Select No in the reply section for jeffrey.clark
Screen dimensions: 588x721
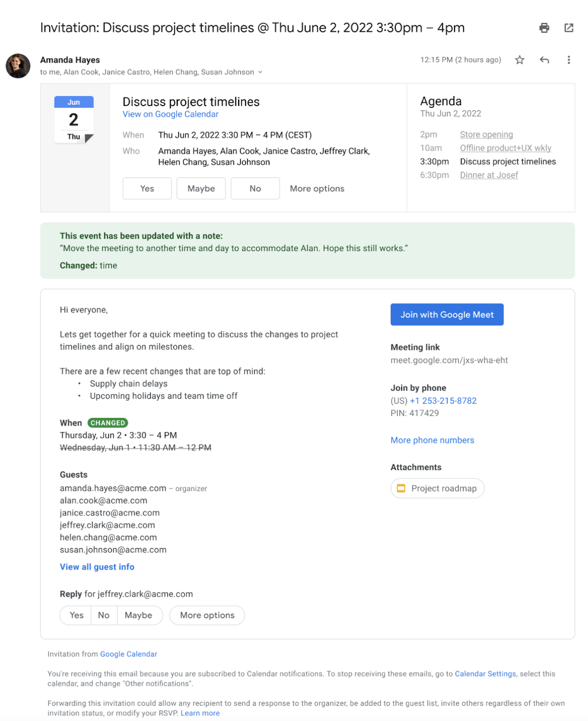(104, 615)
